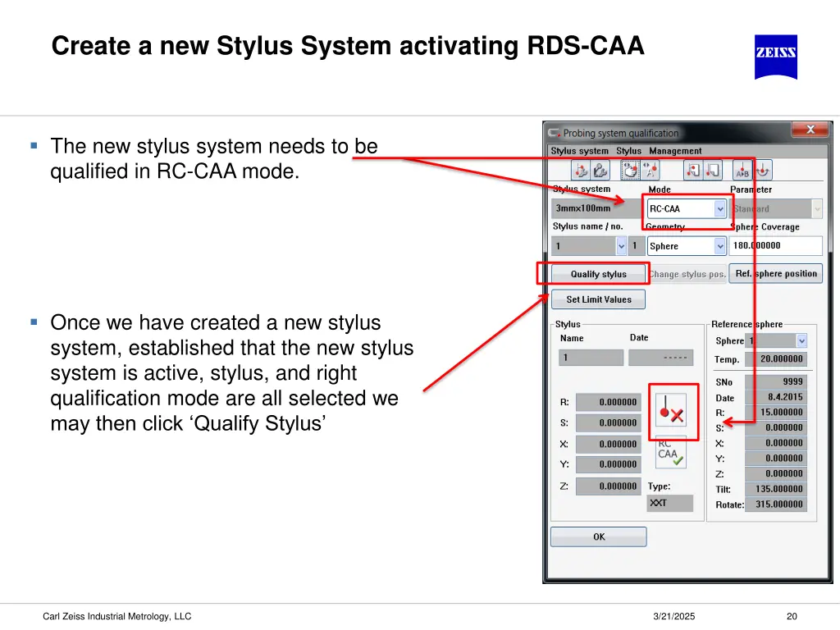Click the A→B stylus toolbar icon

[x=742, y=170]
